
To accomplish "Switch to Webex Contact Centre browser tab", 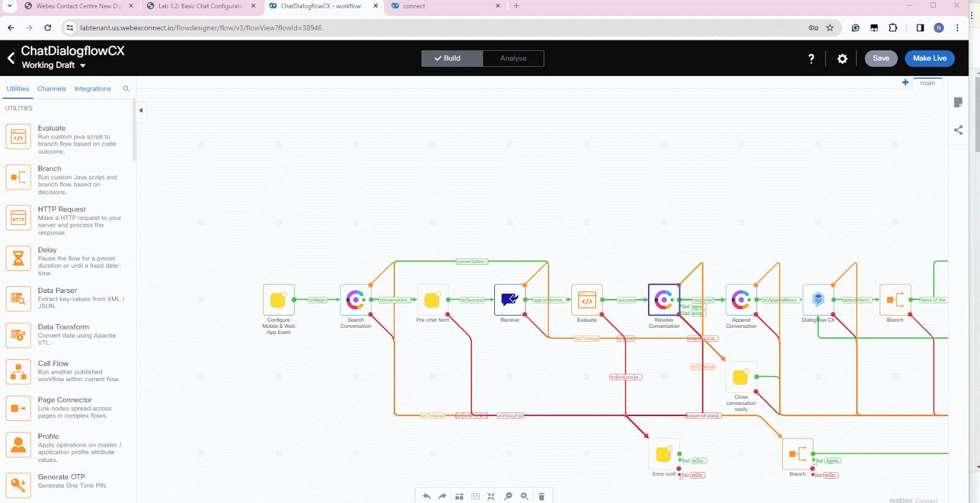I will click(x=78, y=6).
